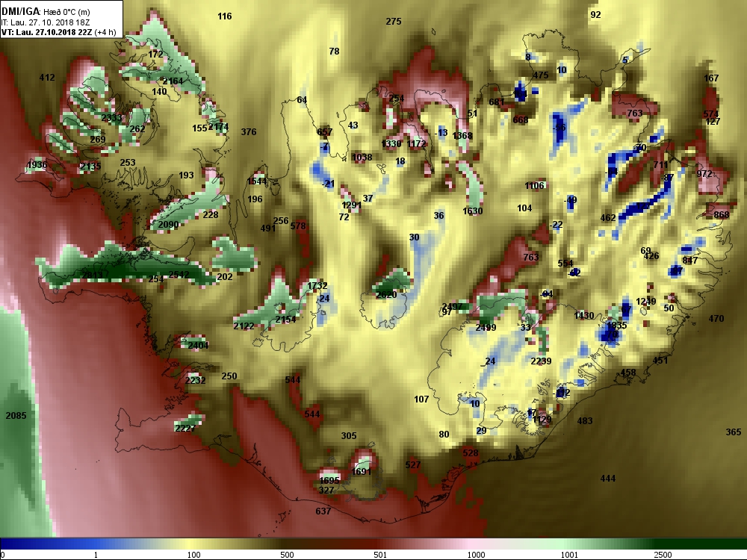Click the '500' color scale label

(x=287, y=555)
